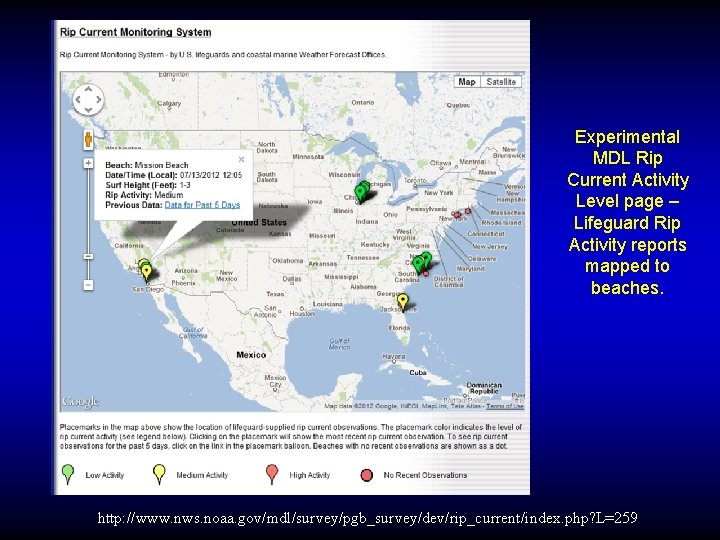
Task: Click the "Mexico" country label on map
Action: tap(251, 354)
